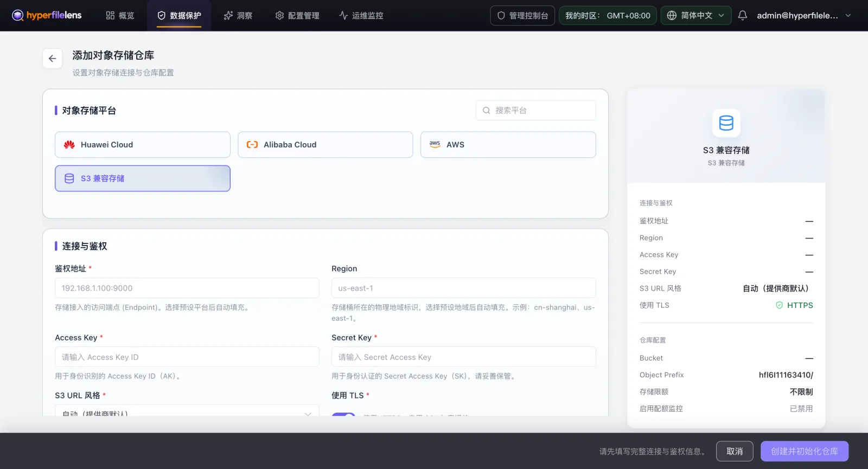Click the Object Prefix value hfl6l11163410/
Image resolution: width=868 pixels, height=469 pixels.
click(x=786, y=375)
